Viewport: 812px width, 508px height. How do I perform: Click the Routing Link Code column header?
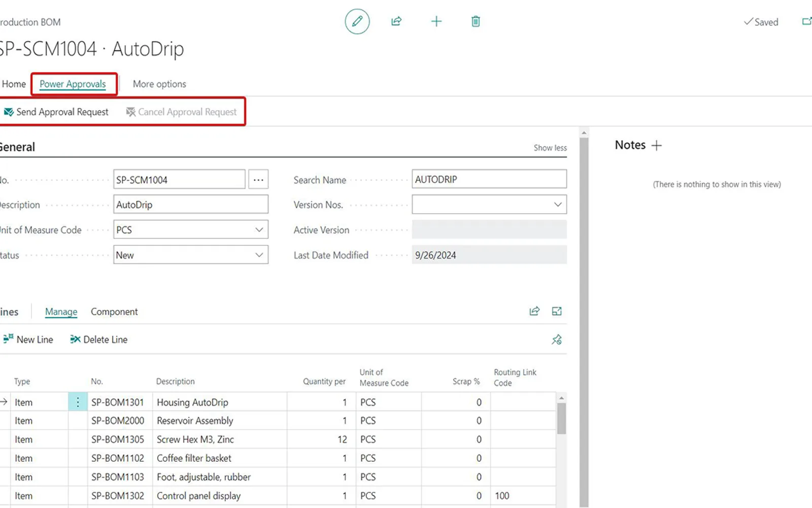515,377
